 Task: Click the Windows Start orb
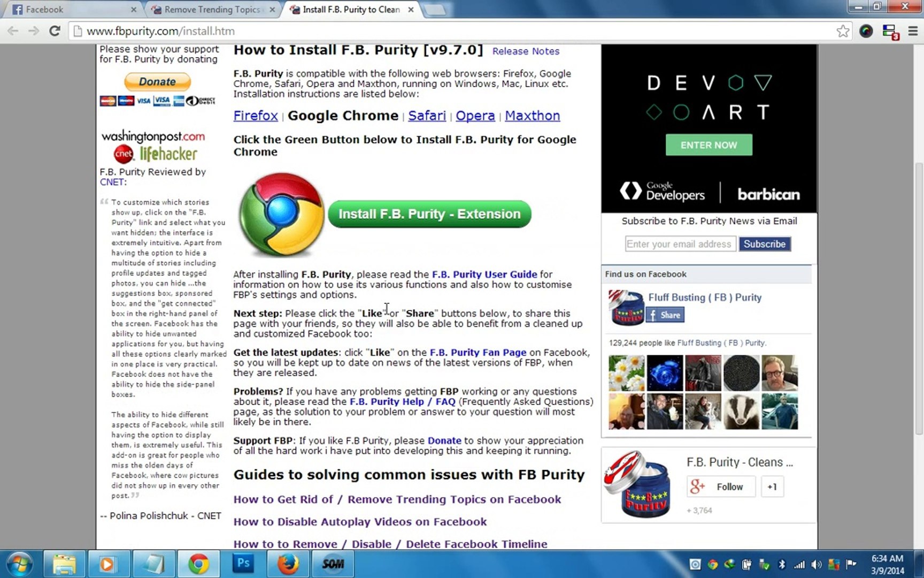coord(19,564)
